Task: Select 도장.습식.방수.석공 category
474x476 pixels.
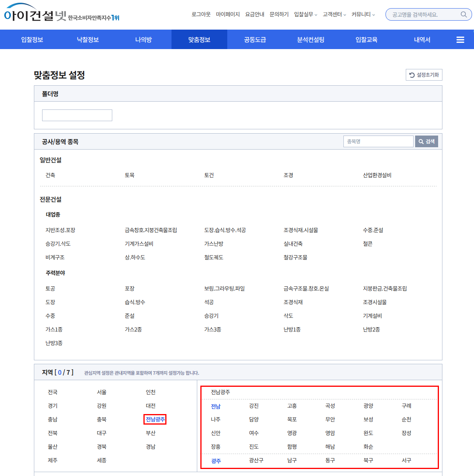Action: coord(225,230)
